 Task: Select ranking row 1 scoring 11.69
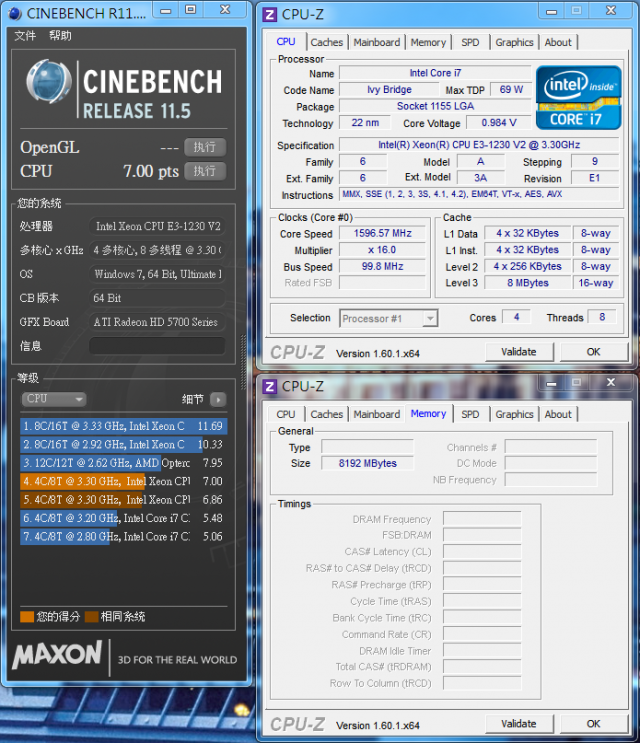123,426
